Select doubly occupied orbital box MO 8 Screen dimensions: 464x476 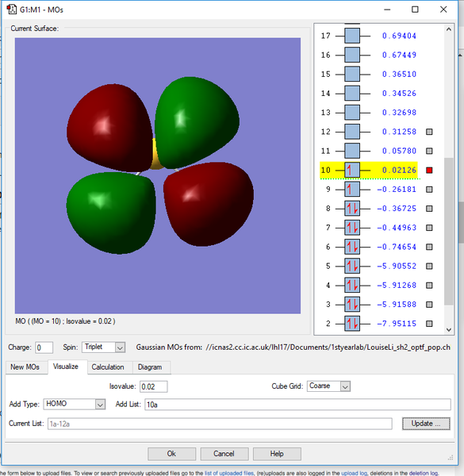[352, 209]
